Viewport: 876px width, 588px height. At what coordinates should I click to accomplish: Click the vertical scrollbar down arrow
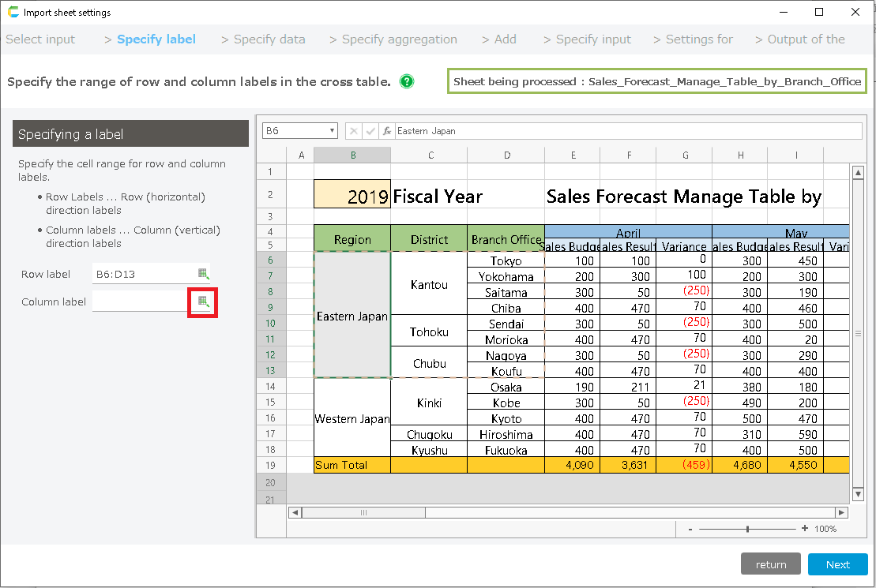click(858, 494)
